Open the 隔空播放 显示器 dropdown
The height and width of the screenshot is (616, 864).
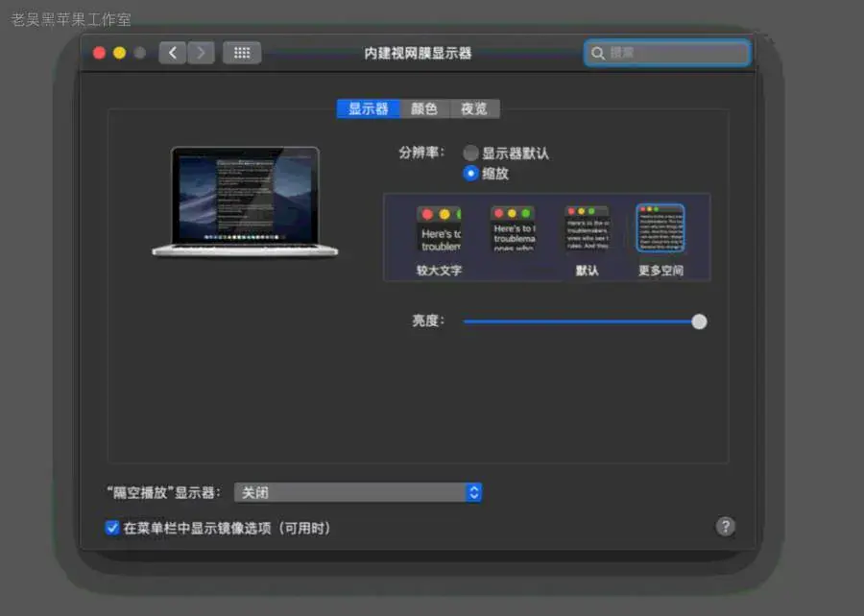tap(358, 492)
